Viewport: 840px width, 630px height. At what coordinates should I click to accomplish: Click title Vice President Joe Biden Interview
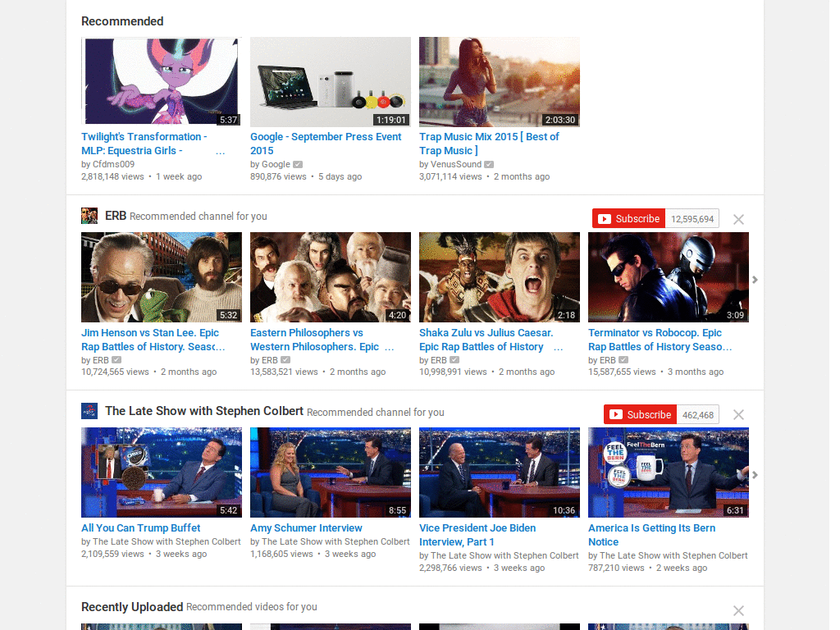click(477, 535)
